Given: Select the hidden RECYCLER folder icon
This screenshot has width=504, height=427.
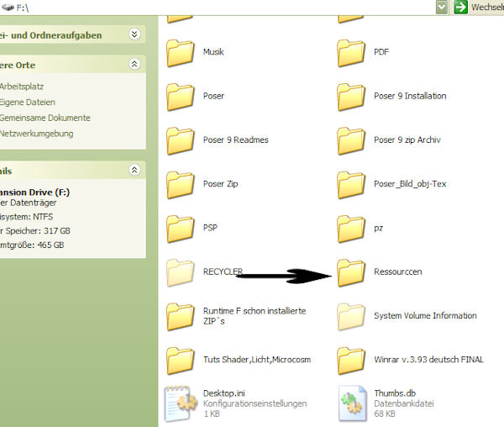Looking at the screenshot, I should coord(181,272).
